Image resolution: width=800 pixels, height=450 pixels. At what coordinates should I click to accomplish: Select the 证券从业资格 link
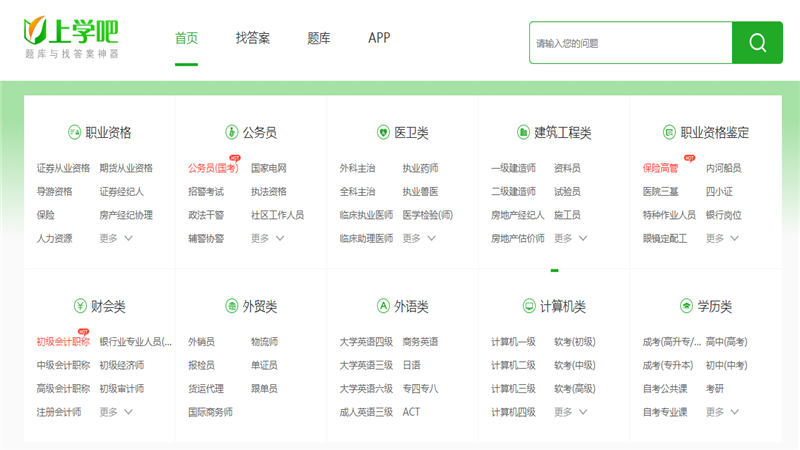[63, 168]
